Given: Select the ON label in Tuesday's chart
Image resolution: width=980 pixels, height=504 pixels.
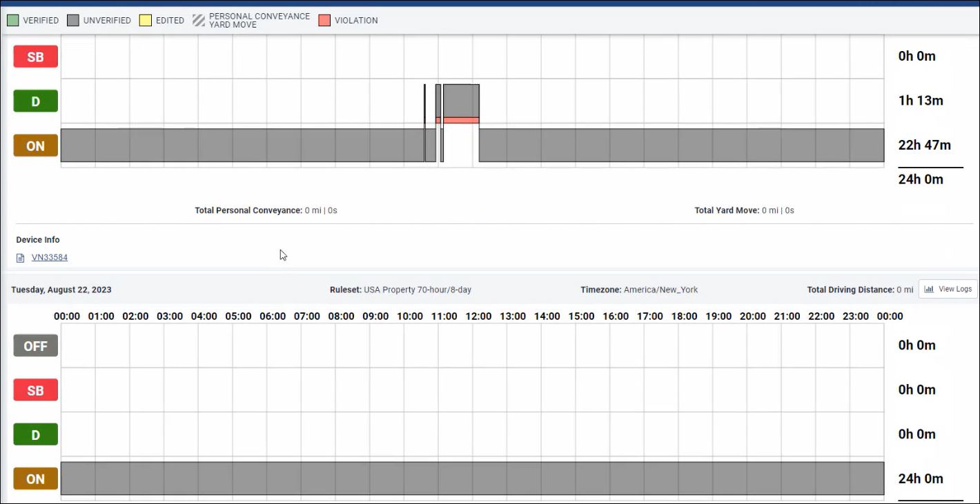Looking at the screenshot, I should coord(35,479).
